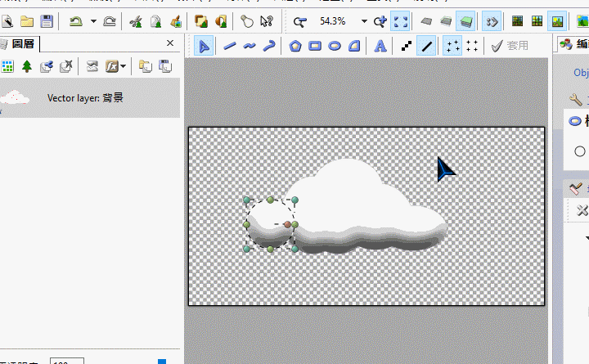Screen dimensions: 589x364
Task: Cut selection with the scissors icon
Action: [136, 21]
